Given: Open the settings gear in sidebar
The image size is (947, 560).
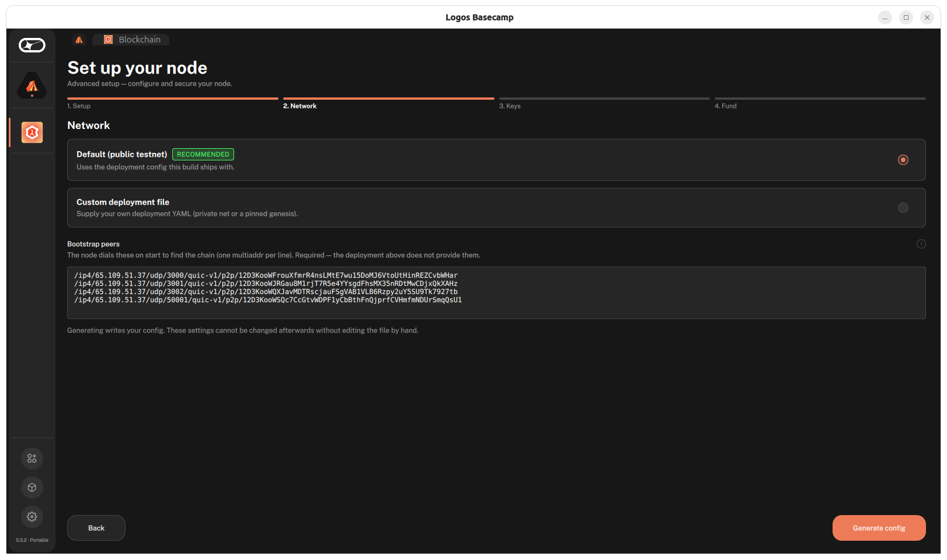Looking at the screenshot, I should coord(32,517).
